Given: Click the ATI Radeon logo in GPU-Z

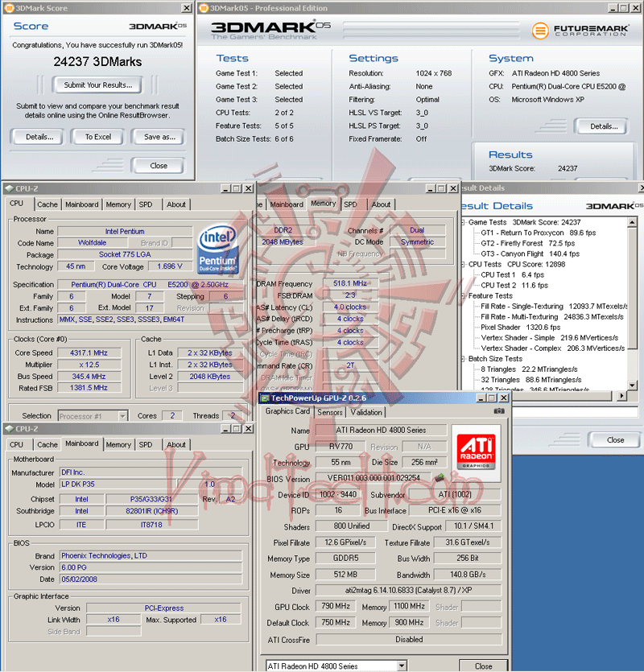Looking at the screenshot, I should [477, 452].
